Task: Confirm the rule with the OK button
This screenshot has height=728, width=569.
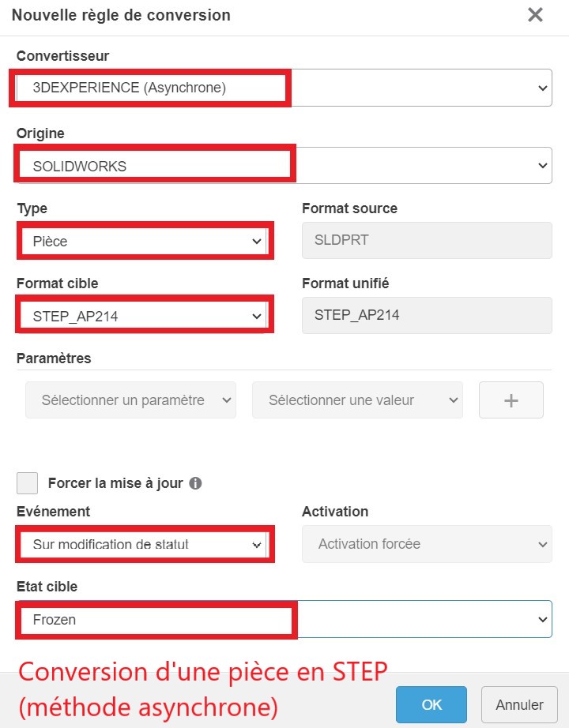Action: [431, 704]
